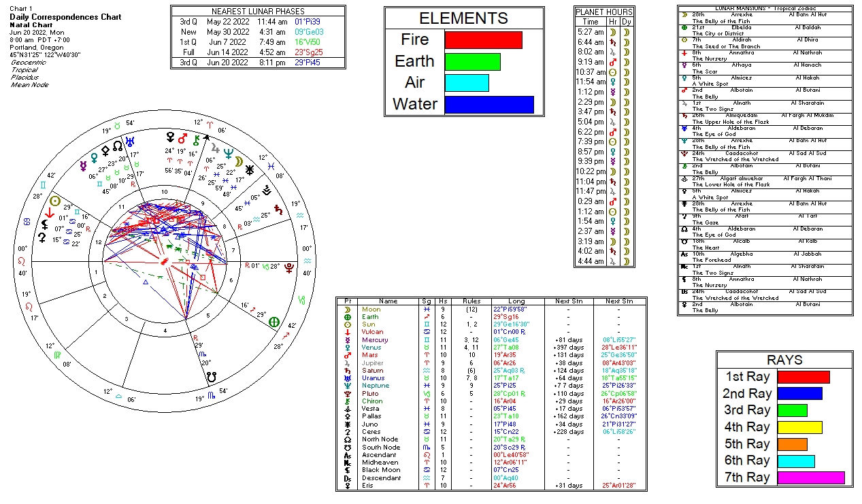The width and height of the screenshot is (862, 504).
Task: Select the 6th Ray label
Action: [746, 460]
